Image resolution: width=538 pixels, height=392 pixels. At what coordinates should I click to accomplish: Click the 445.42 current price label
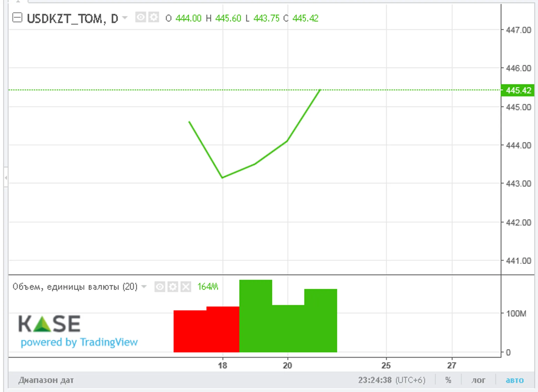coord(518,90)
